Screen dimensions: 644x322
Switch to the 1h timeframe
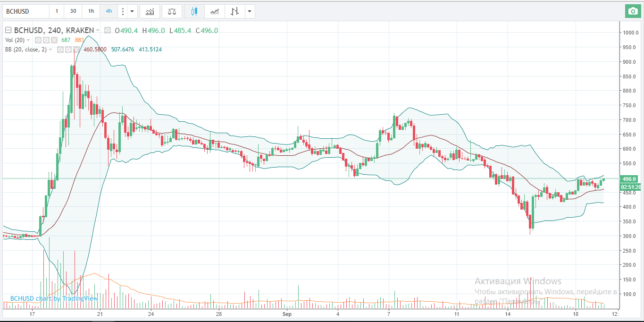tap(91, 11)
